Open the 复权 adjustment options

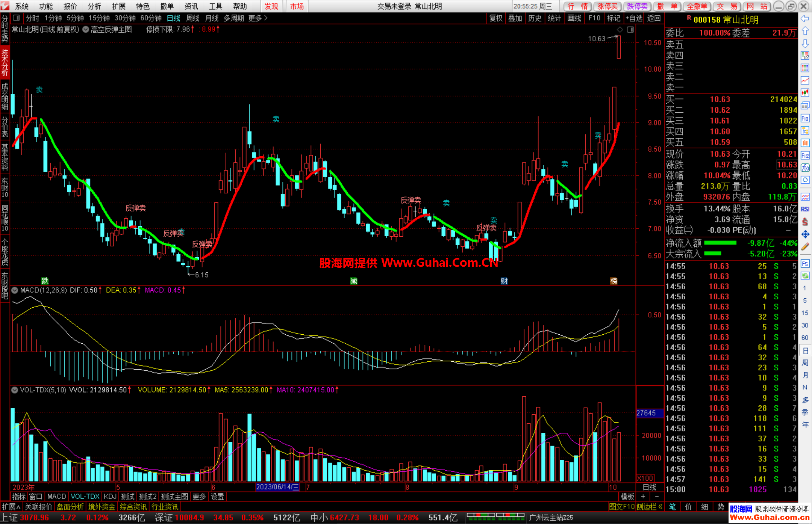coord(496,18)
